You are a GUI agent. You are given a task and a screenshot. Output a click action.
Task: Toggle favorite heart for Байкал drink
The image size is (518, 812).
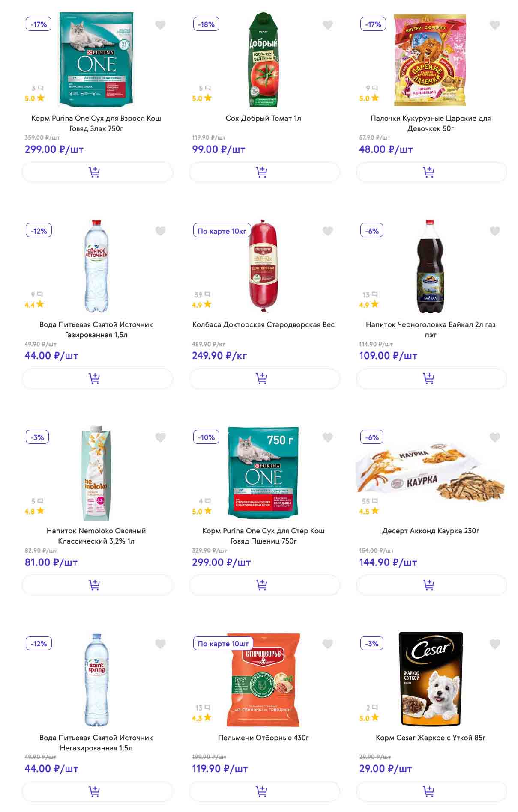[495, 231]
